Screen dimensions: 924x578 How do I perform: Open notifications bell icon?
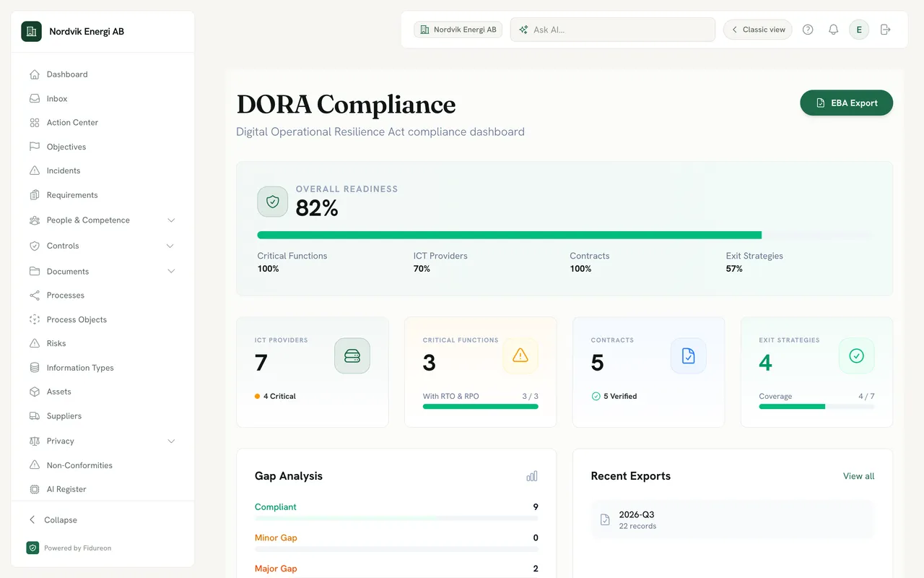pyautogui.click(x=833, y=30)
